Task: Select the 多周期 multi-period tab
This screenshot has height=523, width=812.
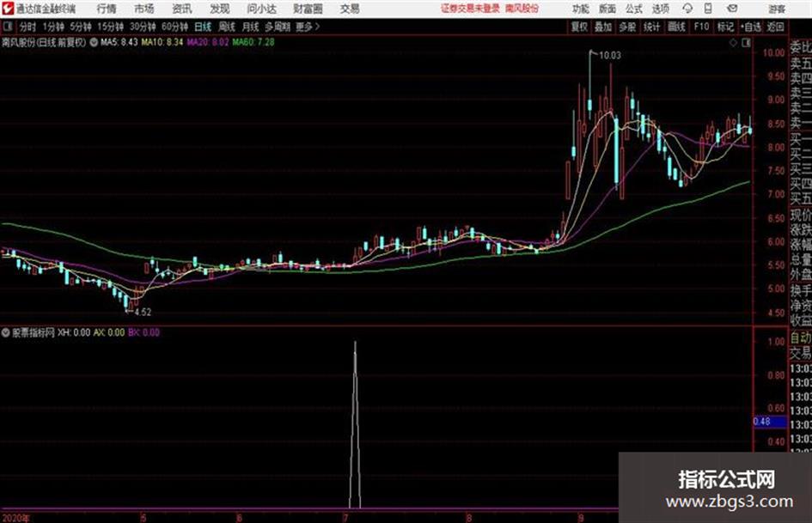Action: coord(278,27)
